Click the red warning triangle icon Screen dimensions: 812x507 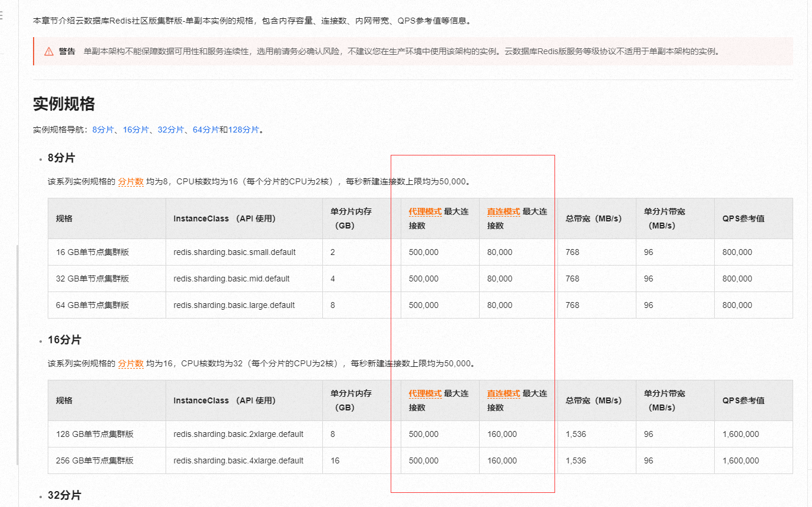[x=49, y=51]
